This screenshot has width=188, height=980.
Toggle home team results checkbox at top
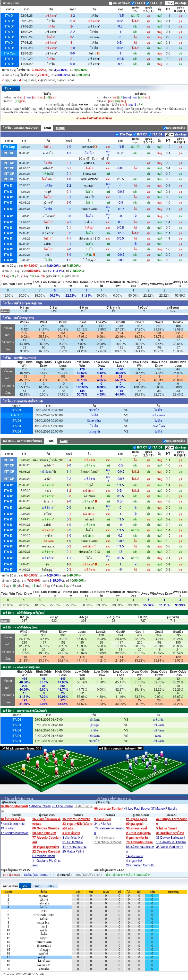pos(111,3)
